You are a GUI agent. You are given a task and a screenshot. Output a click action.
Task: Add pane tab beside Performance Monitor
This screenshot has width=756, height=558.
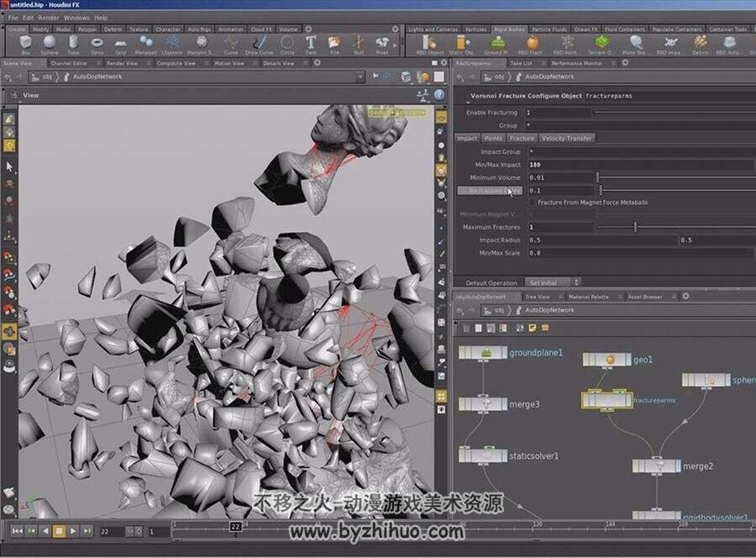625,63
